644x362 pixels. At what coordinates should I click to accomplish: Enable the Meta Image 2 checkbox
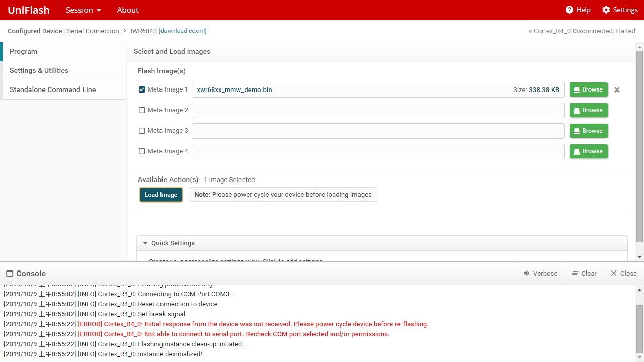[x=142, y=110]
